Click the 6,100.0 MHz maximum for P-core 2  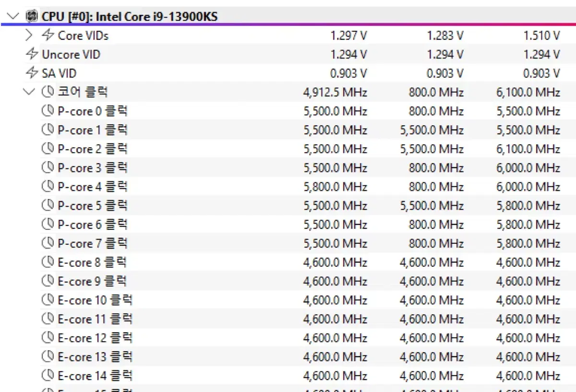pyautogui.click(x=528, y=149)
